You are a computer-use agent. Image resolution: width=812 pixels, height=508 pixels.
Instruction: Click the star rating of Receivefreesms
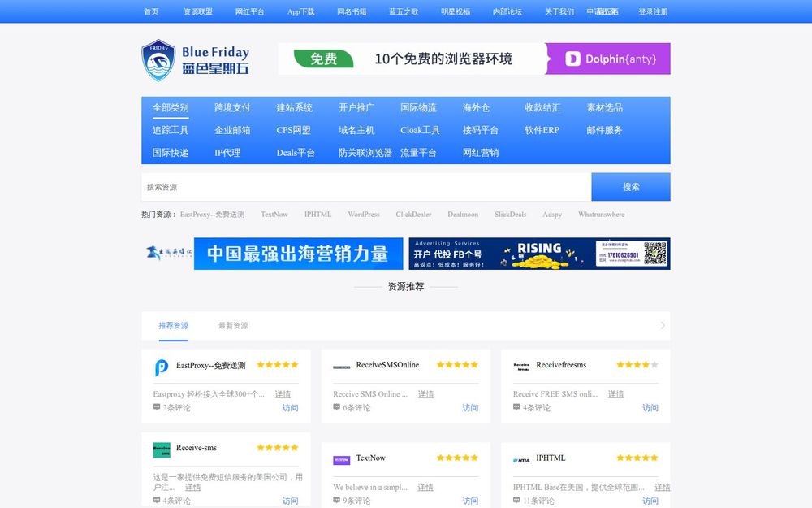[637, 364]
